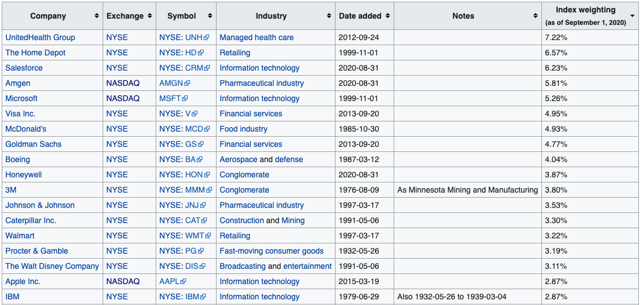The height and width of the screenshot is (305, 644).
Task: Open WMT external link icon
Action: (208, 236)
